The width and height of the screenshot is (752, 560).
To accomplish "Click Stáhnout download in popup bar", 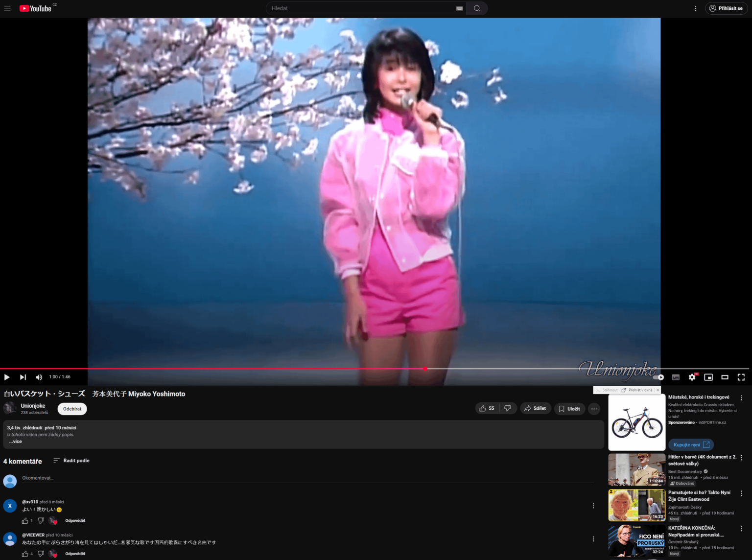I will click(x=607, y=390).
